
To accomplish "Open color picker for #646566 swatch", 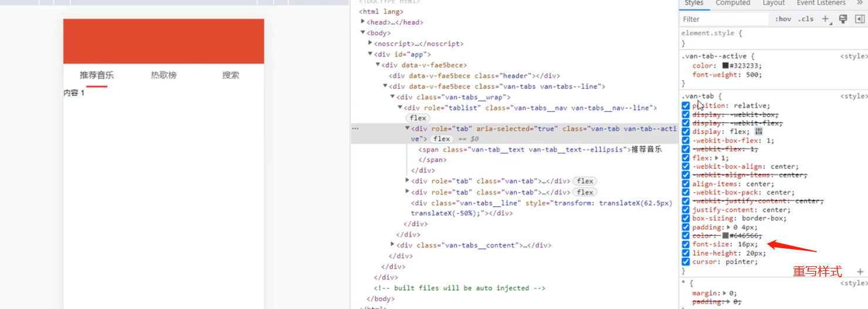I will coord(725,236).
